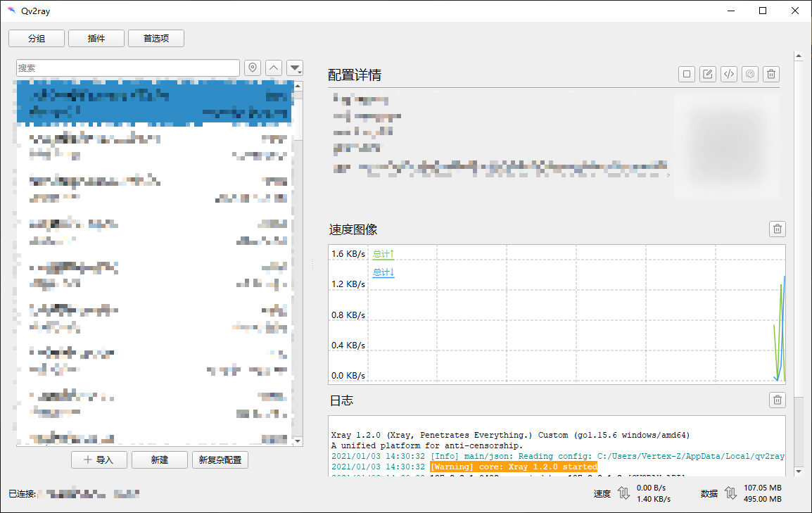Viewport: 812px width, 513px height.
Task: Click the 495.00 MB data value
Action: 763,499
